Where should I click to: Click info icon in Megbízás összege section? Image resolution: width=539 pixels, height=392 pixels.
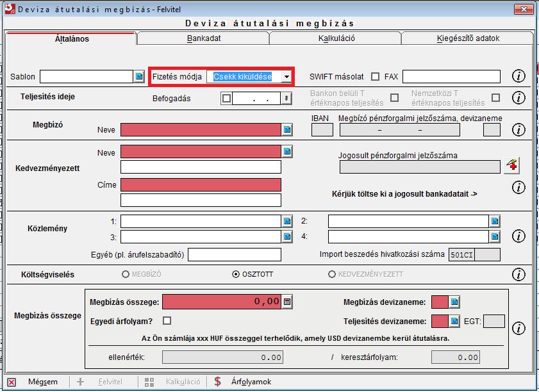click(x=518, y=329)
